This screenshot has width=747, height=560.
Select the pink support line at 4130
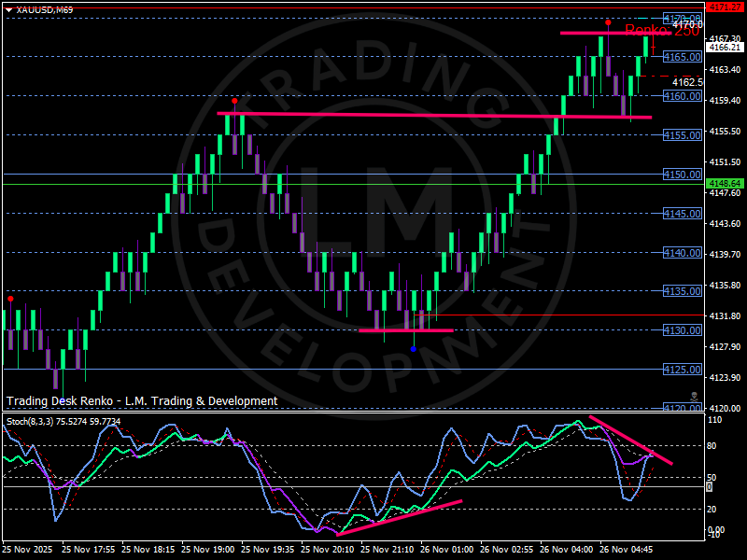click(406, 330)
